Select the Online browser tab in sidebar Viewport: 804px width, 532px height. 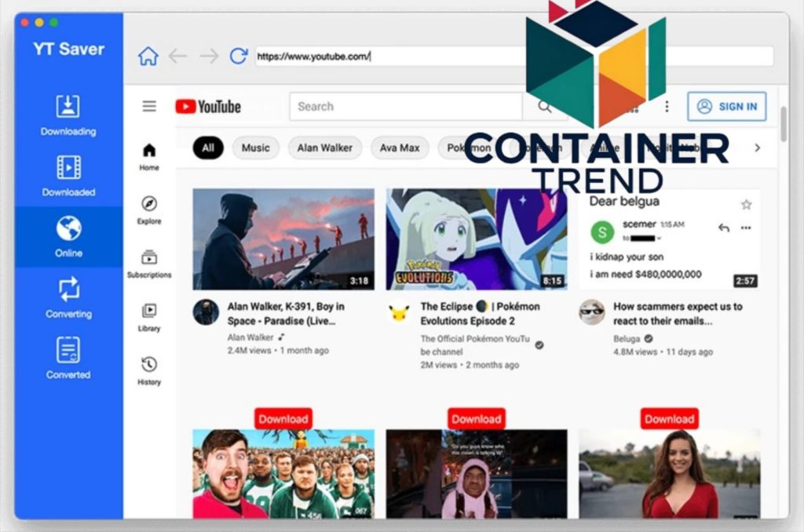[69, 236]
